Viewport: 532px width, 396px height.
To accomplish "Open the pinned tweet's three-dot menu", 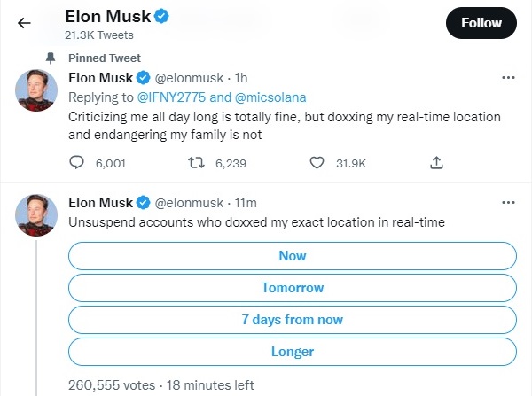I will click(x=508, y=78).
